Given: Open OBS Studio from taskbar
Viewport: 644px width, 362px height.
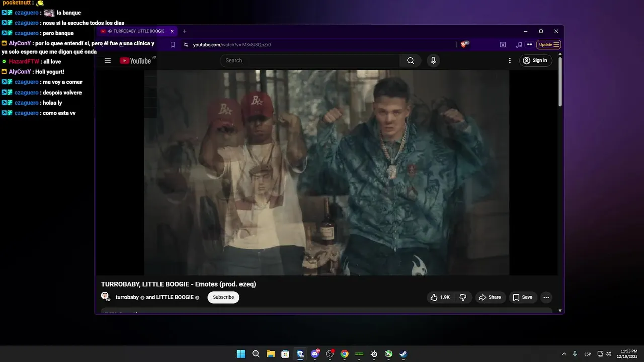Looking at the screenshot, I should (x=330, y=354).
